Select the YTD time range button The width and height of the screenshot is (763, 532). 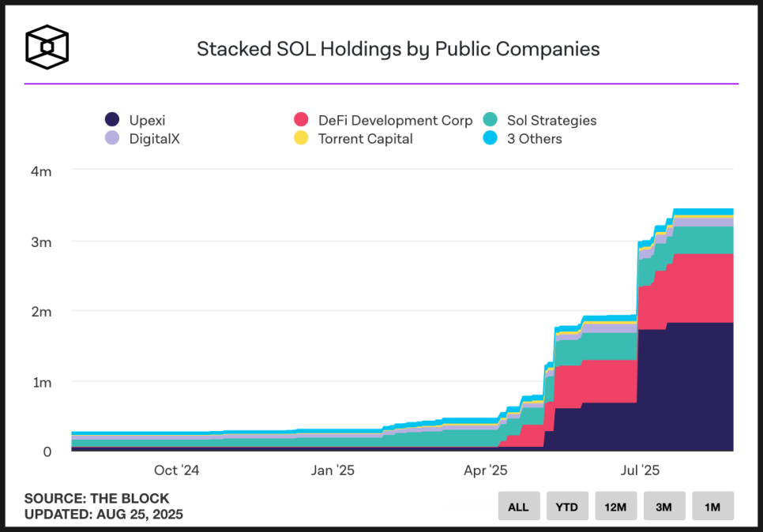[567, 506]
